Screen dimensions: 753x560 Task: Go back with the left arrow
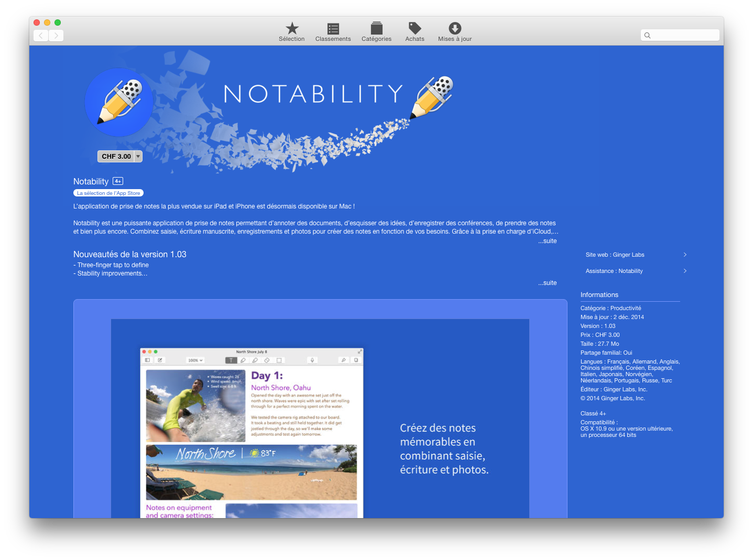point(41,36)
